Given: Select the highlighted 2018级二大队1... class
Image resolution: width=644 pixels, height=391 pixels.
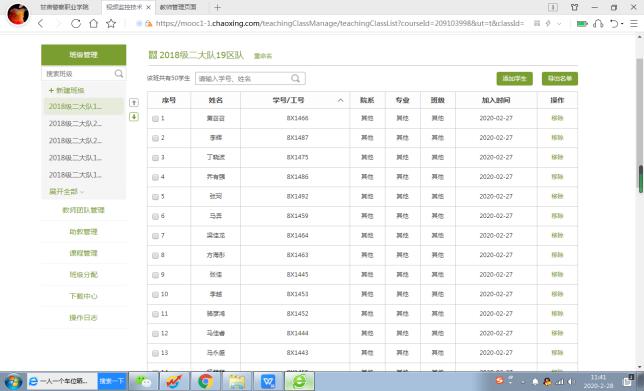Looking at the screenshot, I should pyautogui.click(x=83, y=106).
